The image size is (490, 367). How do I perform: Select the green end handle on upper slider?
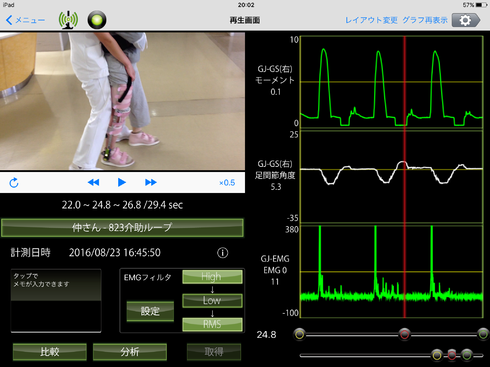[x=483, y=334]
